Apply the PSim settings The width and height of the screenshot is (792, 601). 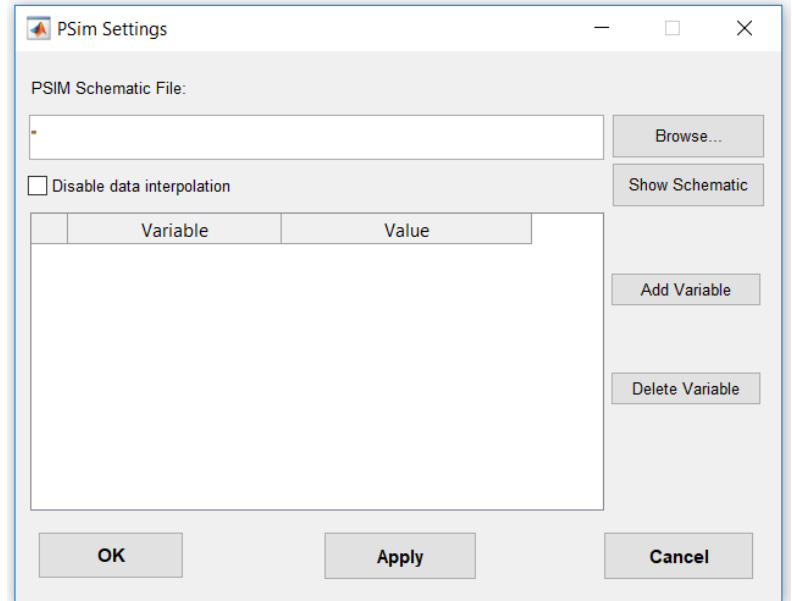pyautogui.click(x=400, y=556)
